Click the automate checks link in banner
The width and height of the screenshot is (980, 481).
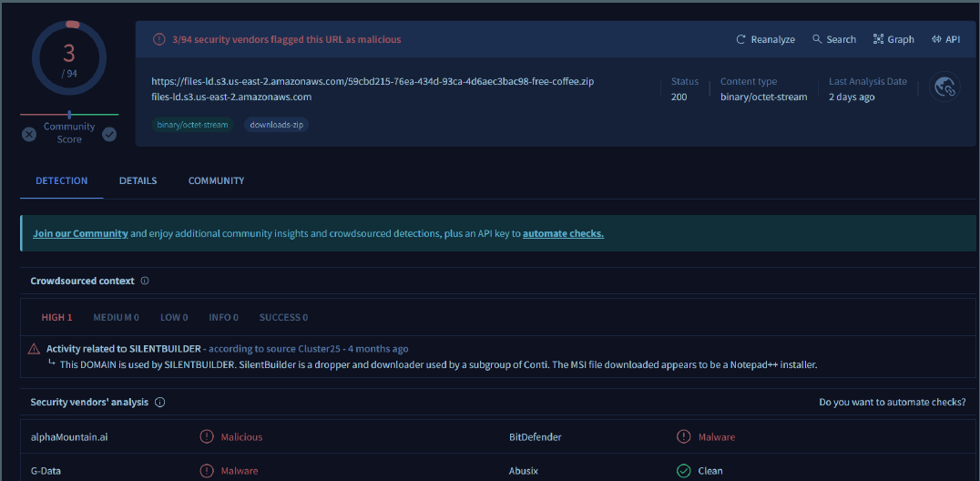563,233
